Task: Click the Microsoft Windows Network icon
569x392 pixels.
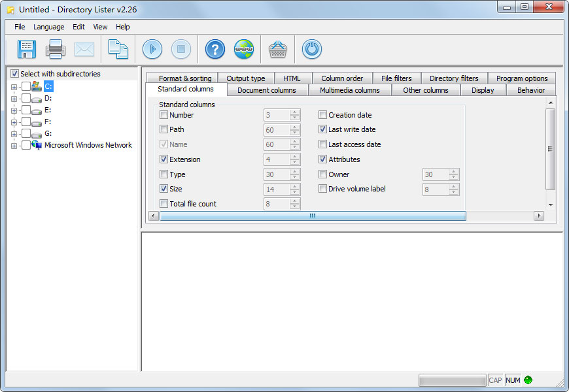Action: (37, 145)
